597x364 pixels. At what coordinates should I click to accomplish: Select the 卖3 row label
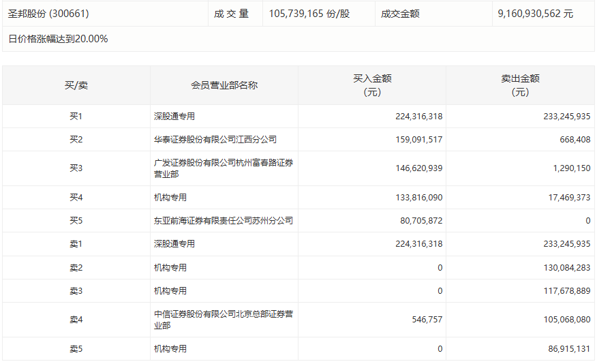76,291
